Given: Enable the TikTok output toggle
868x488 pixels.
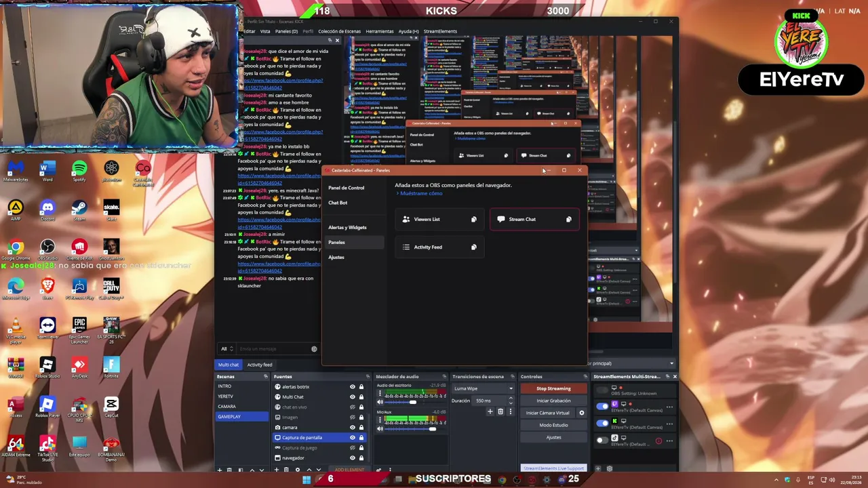Looking at the screenshot, I should [602, 441].
